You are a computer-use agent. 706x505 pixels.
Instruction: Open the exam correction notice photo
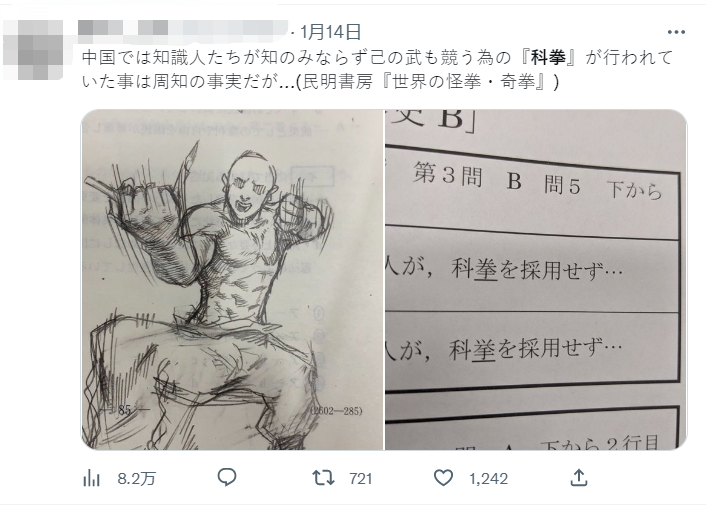(x=536, y=280)
